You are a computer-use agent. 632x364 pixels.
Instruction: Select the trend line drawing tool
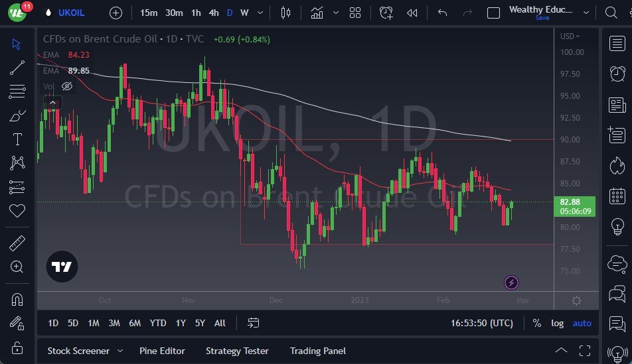(17, 67)
